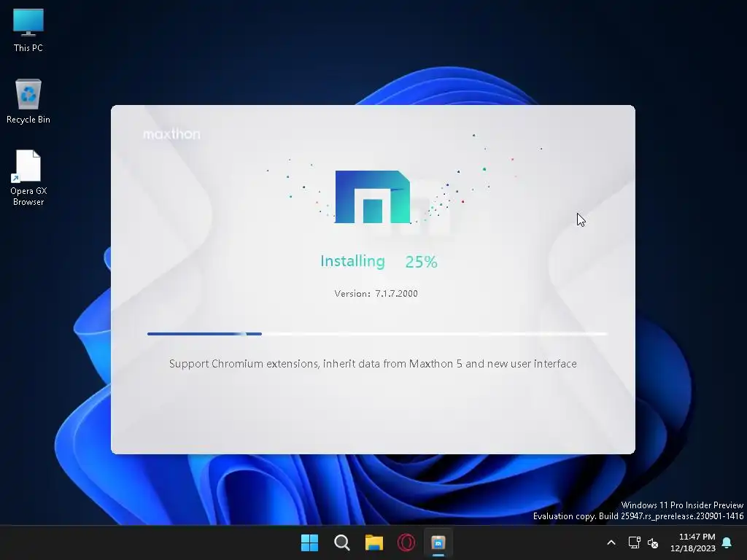
Task: Open the This PC desktop icon
Action: (x=28, y=30)
